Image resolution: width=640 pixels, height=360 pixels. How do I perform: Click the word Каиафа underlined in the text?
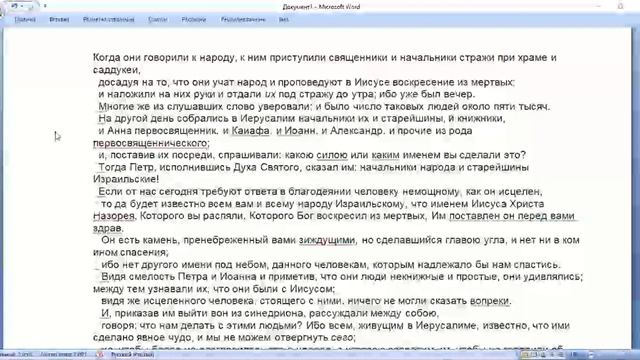[x=251, y=131]
